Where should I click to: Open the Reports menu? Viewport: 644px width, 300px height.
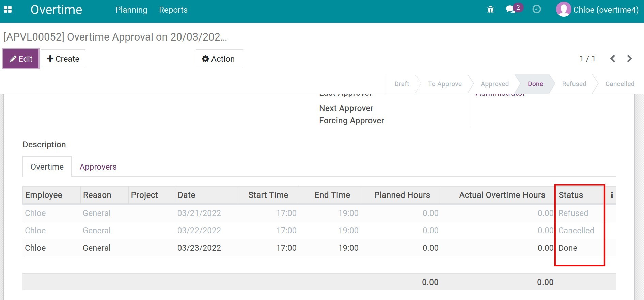tap(173, 10)
